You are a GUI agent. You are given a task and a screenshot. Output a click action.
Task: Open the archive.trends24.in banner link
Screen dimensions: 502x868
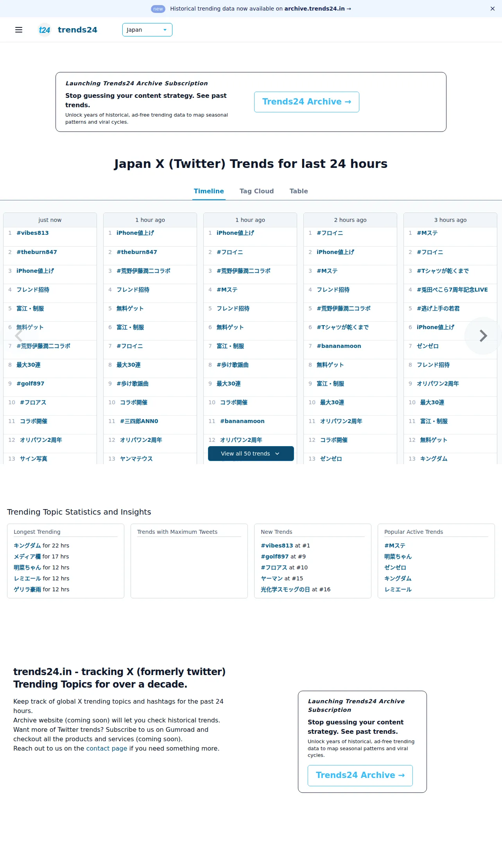[317, 9]
